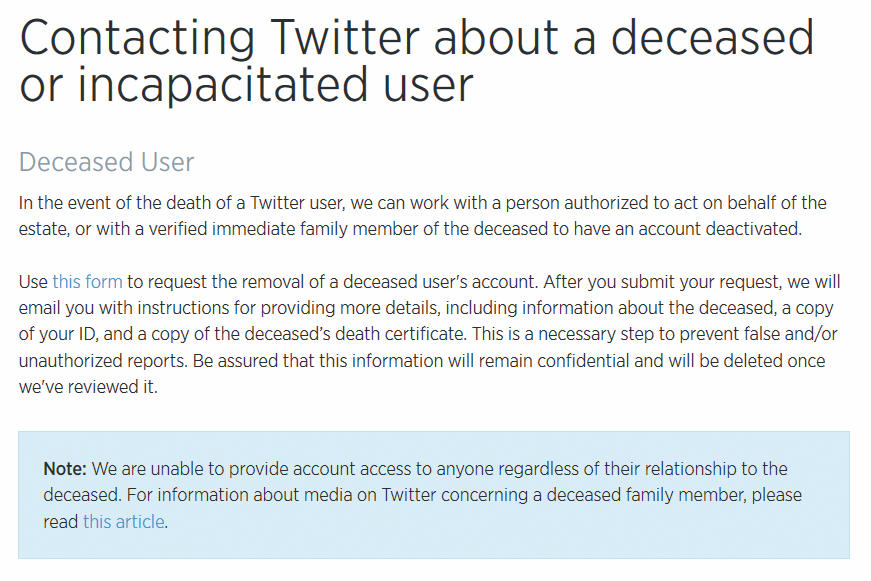Follow the 'this article' link in the note
871x581 pixels.
click(x=124, y=522)
